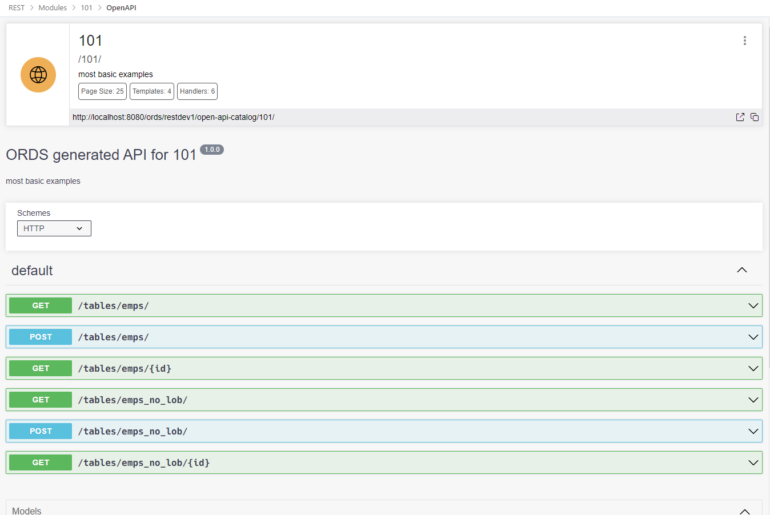The height and width of the screenshot is (515, 770).
Task: Click the POST badge for /tables/emps/
Action: tap(40, 337)
